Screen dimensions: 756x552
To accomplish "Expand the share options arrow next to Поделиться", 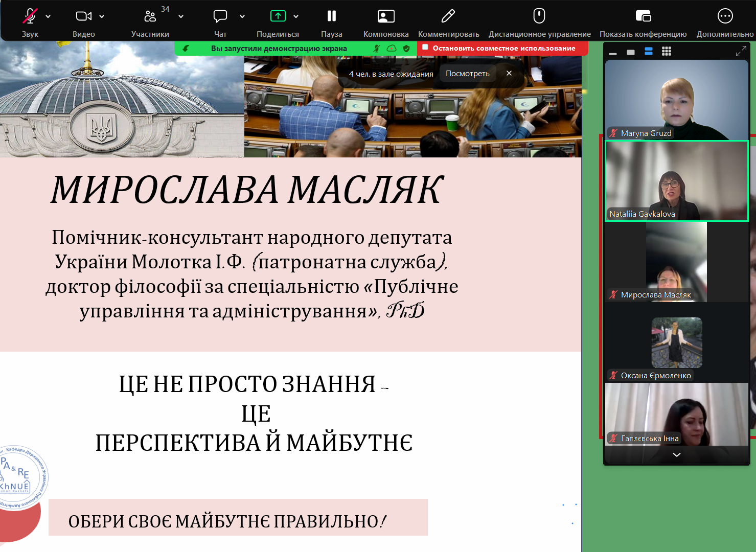I will [x=296, y=16].
